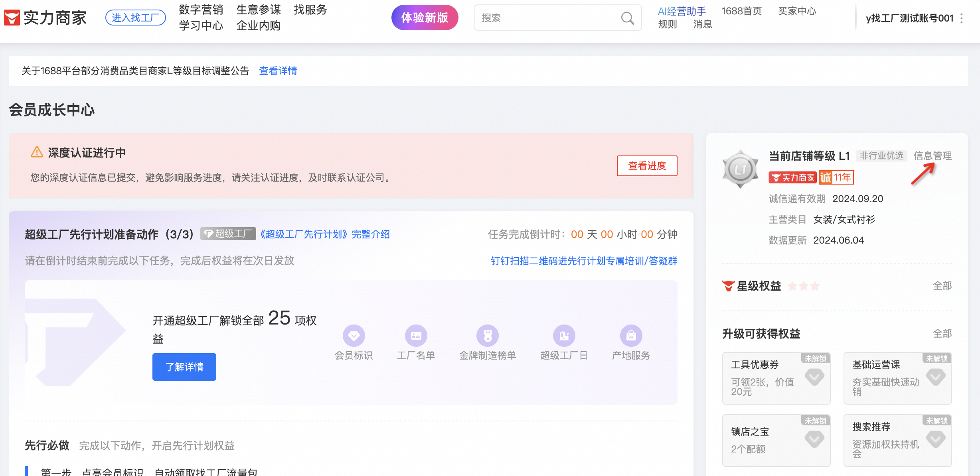The width and height of the screenshot is (980, 476).
Task: Open the account kebab menu icon
Action: point(962,18)
